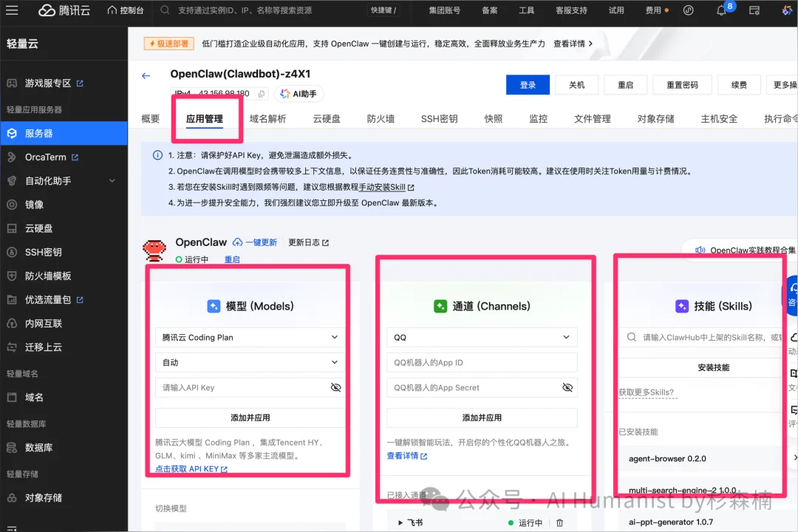Click the blue 登录 button
798x532 pixels.
528,84
